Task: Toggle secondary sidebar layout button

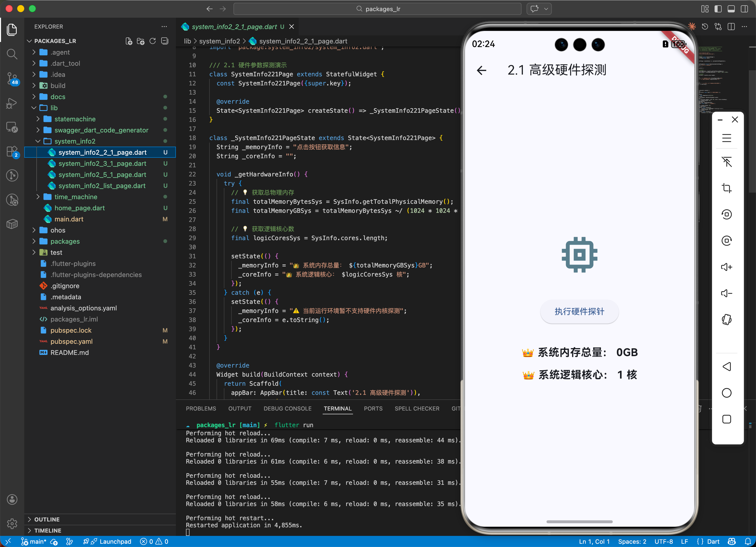Action: [x=744, y=9]
